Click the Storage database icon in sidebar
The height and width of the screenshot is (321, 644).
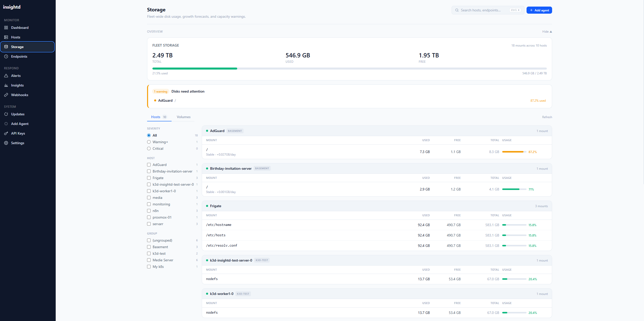click(6, 47)
